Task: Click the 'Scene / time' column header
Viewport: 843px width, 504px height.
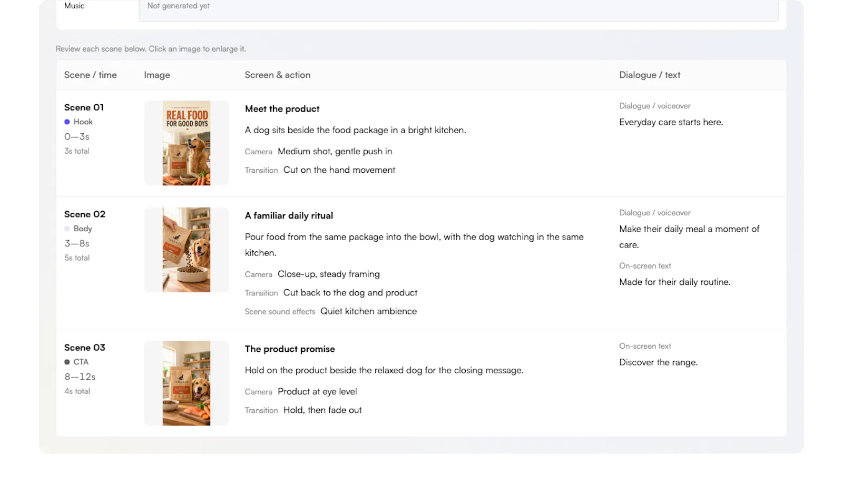Action: [91, 75]
